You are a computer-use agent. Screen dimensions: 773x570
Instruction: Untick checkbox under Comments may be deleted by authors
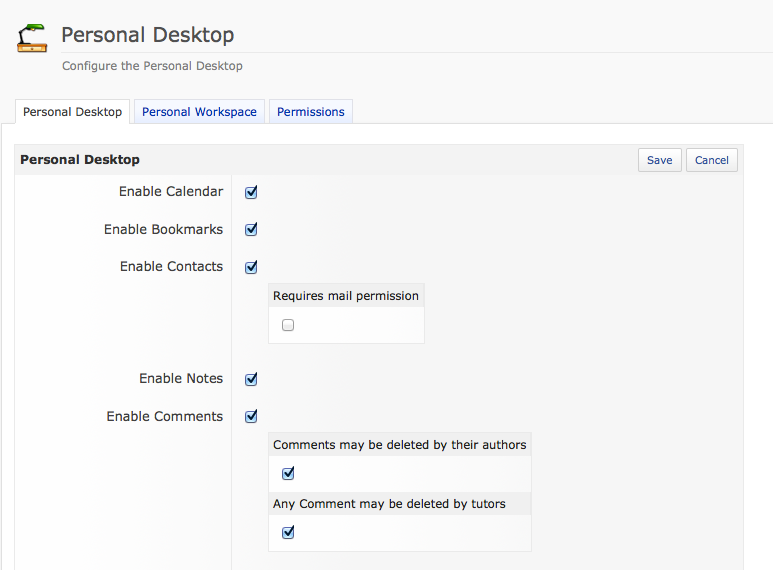(288, 473)
